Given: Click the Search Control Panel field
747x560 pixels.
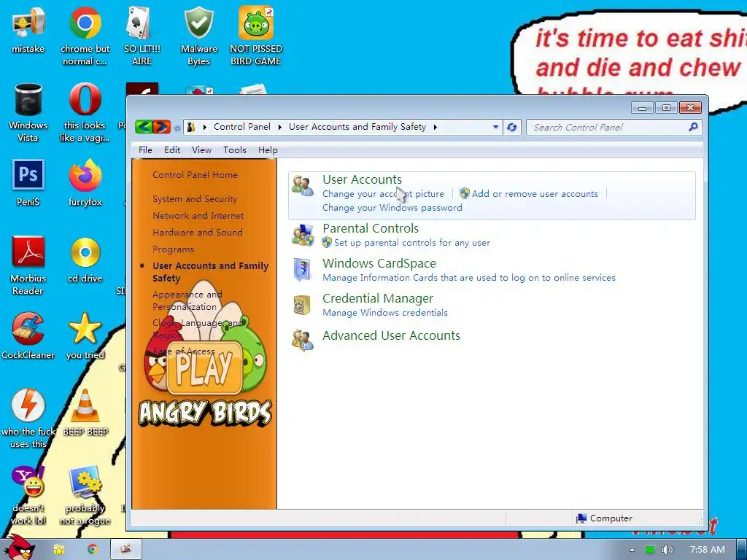Looking at the screenshot, I should [x=614, y=127].
